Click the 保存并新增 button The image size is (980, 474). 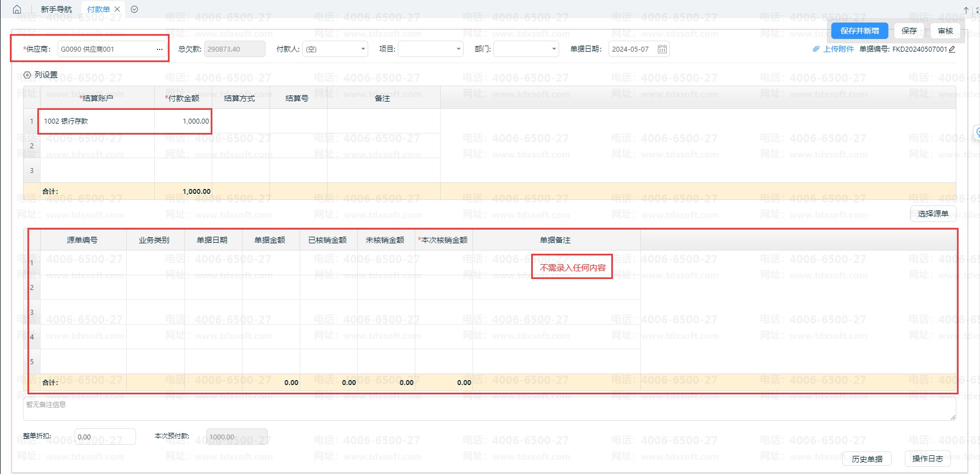point(859,31)
